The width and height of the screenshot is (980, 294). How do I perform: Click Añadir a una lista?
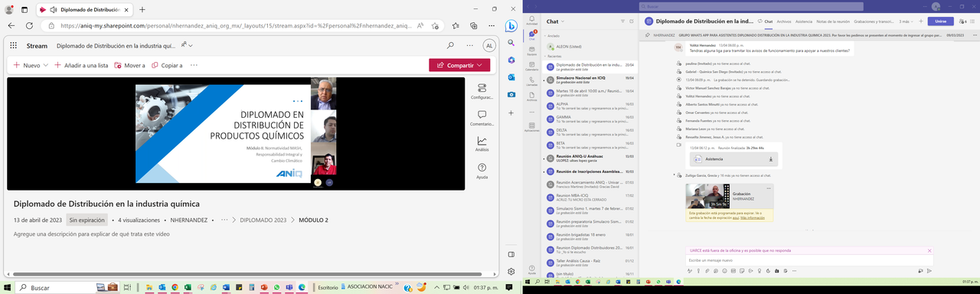click(x=81, y=65)
